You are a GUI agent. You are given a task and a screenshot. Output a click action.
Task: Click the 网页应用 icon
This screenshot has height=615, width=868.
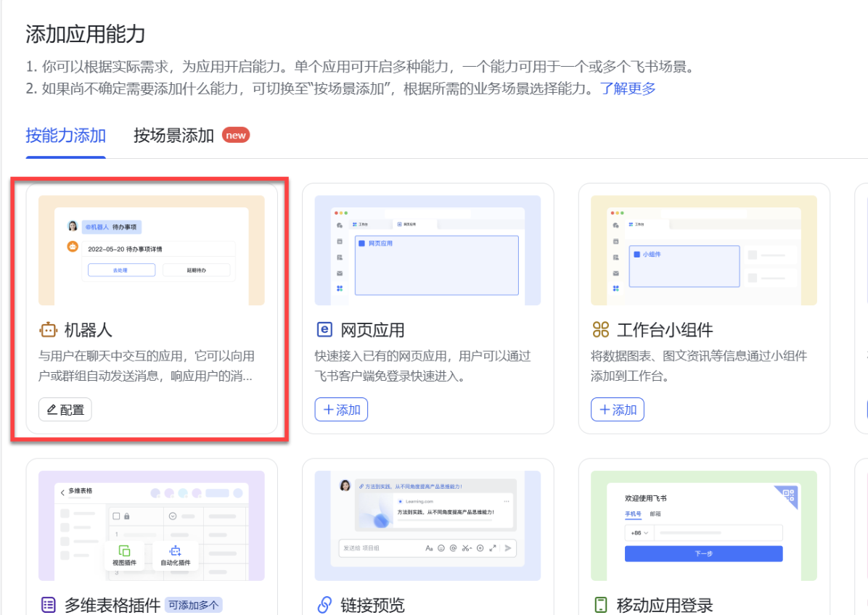pos(324,330)
